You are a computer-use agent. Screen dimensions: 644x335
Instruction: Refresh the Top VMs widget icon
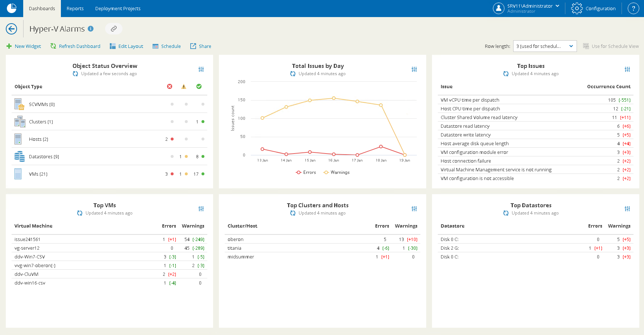[x=80, y=213]
